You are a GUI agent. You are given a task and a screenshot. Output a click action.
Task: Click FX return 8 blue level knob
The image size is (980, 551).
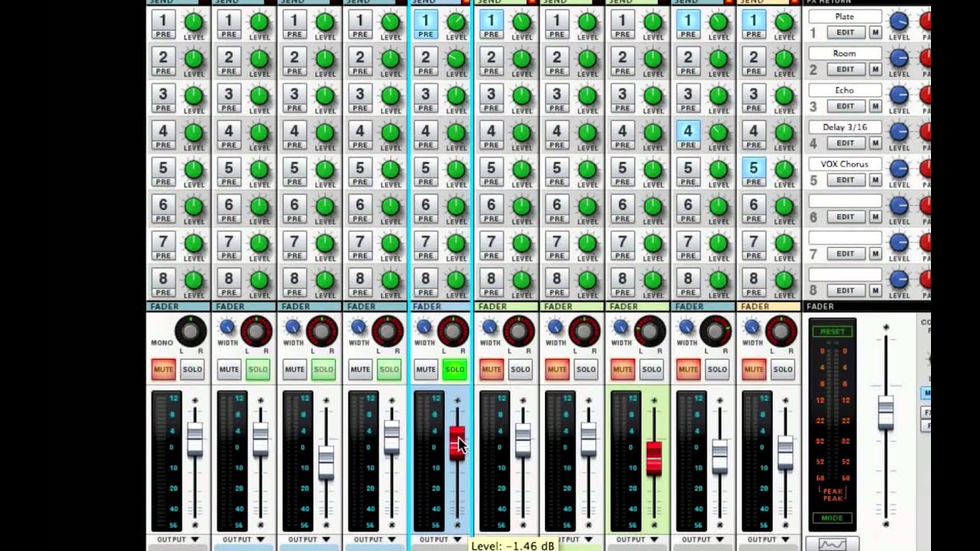899,279
